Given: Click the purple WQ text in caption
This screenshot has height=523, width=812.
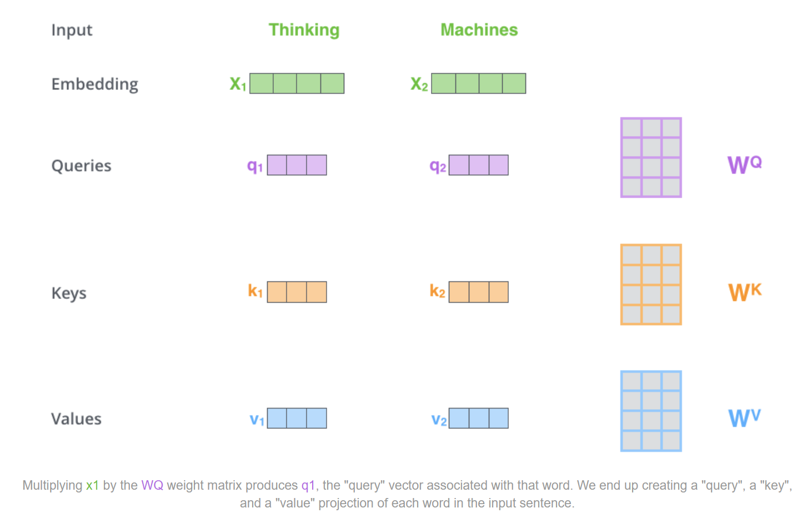Looking at the screenshot, I should coord(152,485).
